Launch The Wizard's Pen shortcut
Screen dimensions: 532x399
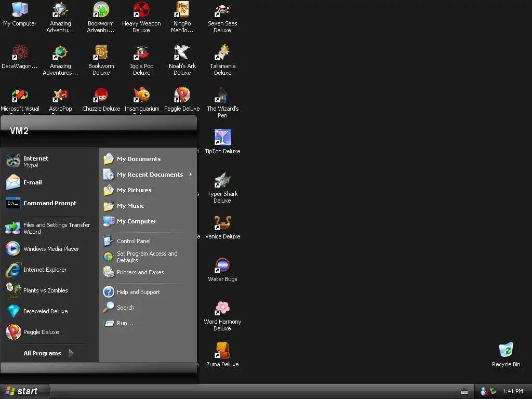coord(222,102)
